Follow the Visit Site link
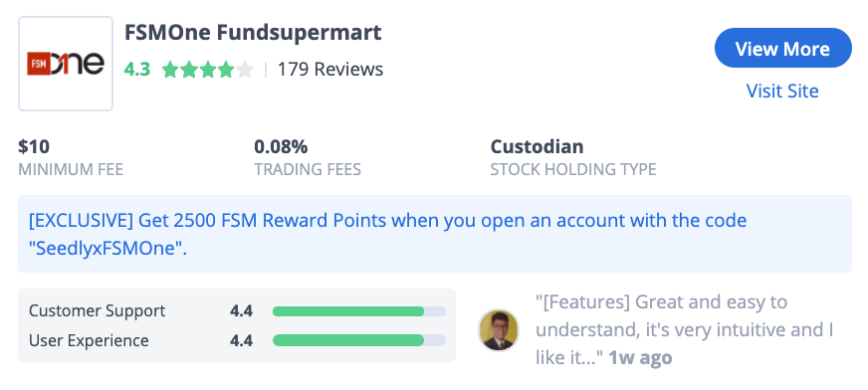 coord(782,91)
